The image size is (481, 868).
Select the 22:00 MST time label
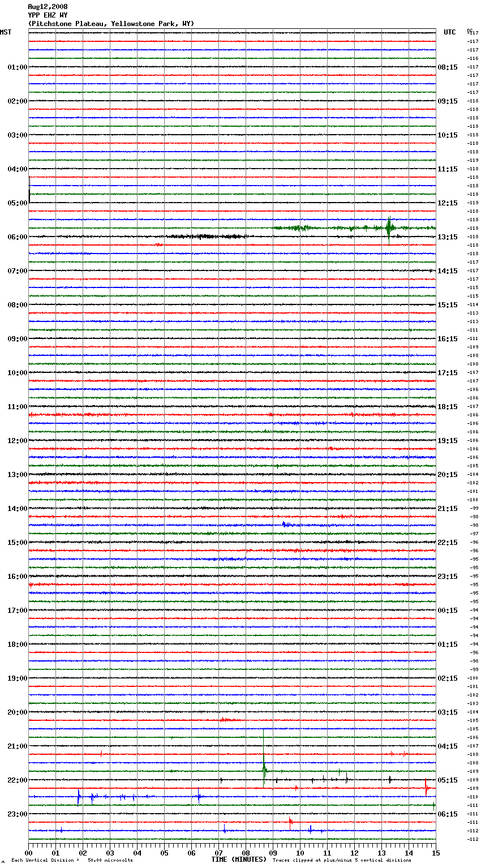tap(18, 780)
